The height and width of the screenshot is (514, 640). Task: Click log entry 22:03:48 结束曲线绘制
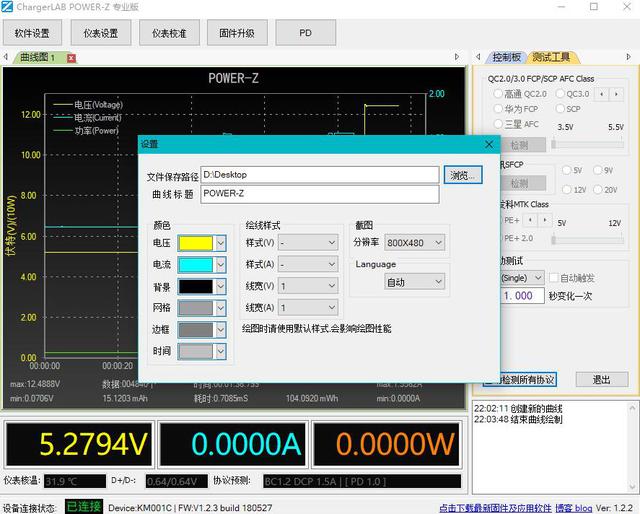518,419
